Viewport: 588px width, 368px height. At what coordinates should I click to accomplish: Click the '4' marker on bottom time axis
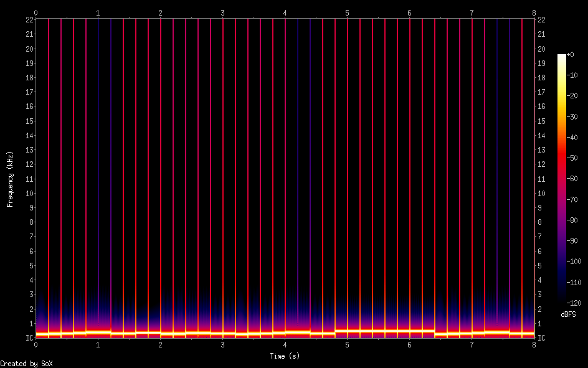point(285,345)
